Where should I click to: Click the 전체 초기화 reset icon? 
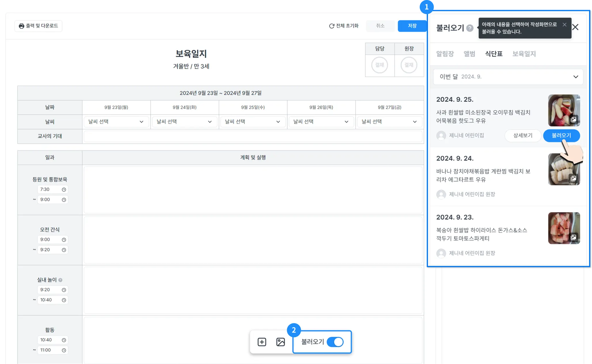[x=332, y=26]
